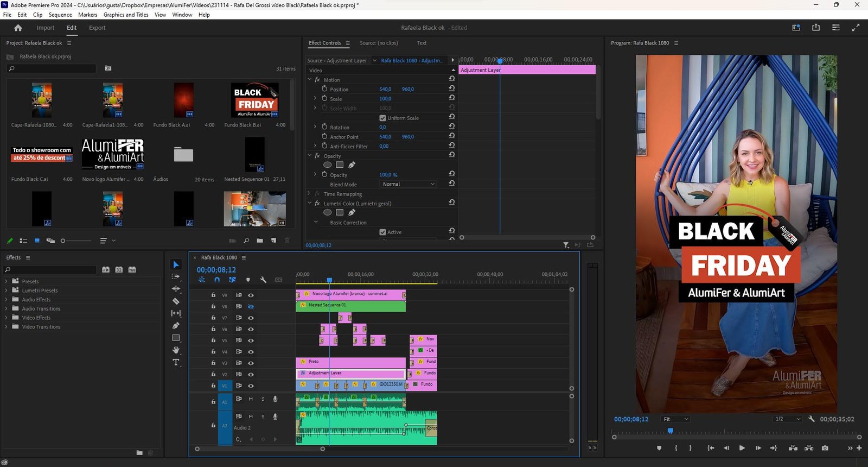This screenshot has width=868, height=467.
Task: Go to Export workspace
Action: pos(97,28)
